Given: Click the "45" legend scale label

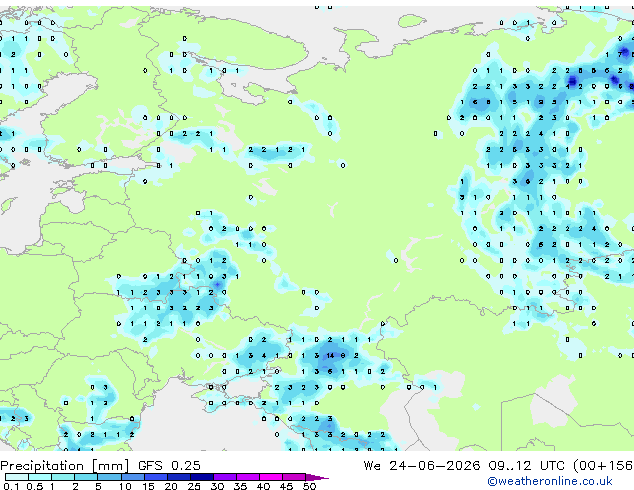Looking at the screenshot, I should [286, 486].
